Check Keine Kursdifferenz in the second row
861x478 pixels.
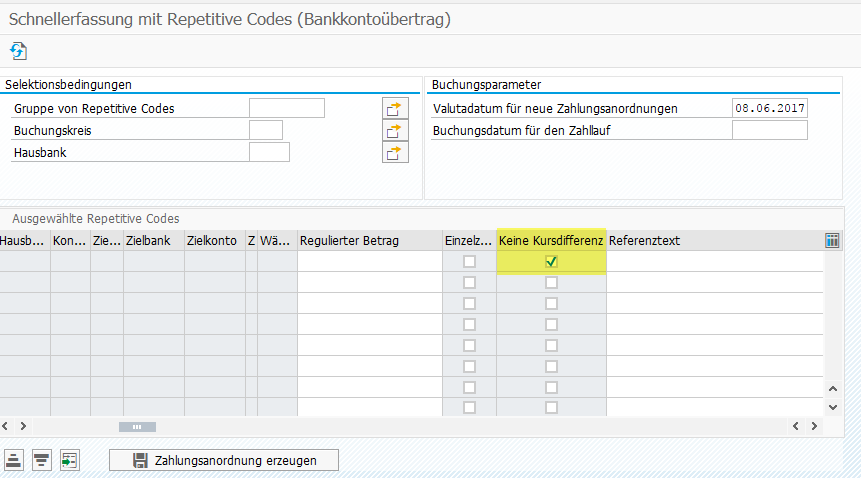[551, 283]
